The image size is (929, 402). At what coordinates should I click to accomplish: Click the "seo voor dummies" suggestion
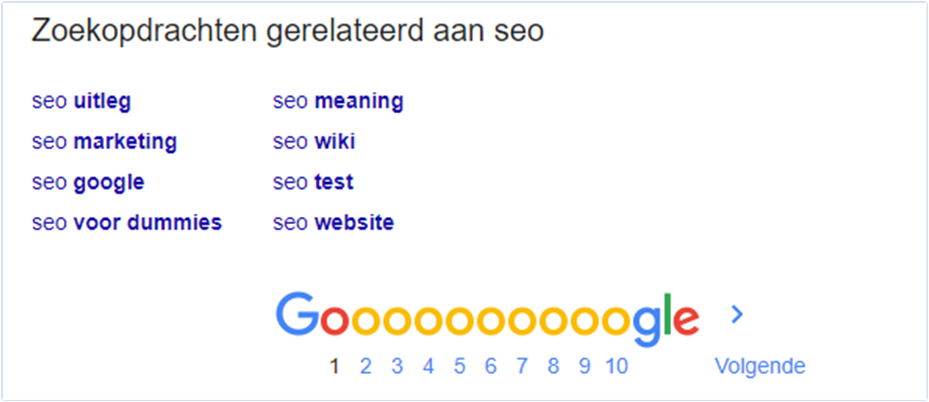[x=127, y=222]
